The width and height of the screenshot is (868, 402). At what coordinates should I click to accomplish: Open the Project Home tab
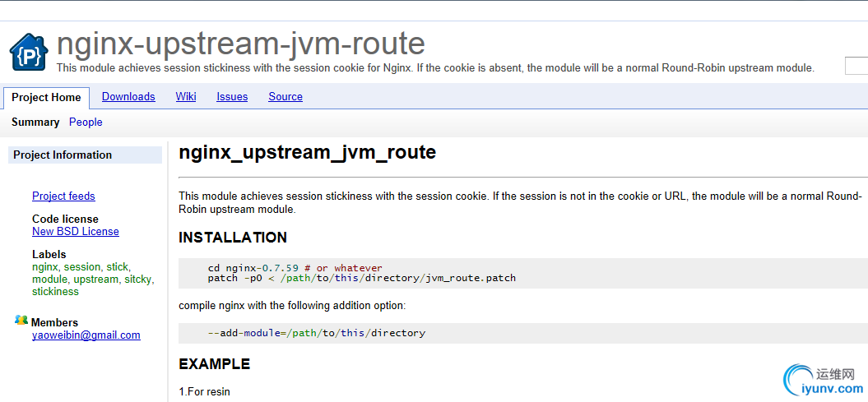pos(47,98)
